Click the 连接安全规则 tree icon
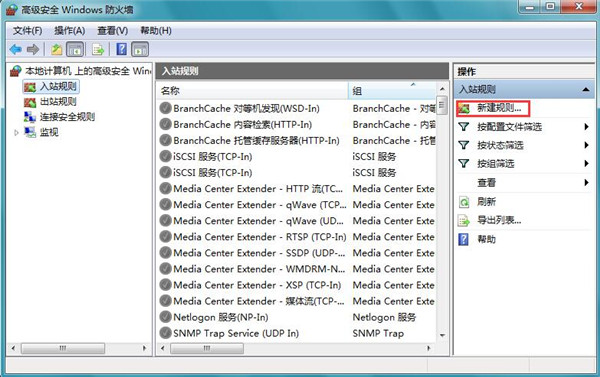 30,117
